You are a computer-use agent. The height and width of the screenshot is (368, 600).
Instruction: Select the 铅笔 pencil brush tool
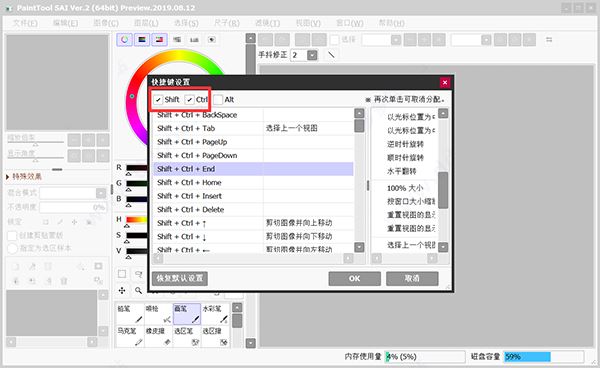coord(130,314)
